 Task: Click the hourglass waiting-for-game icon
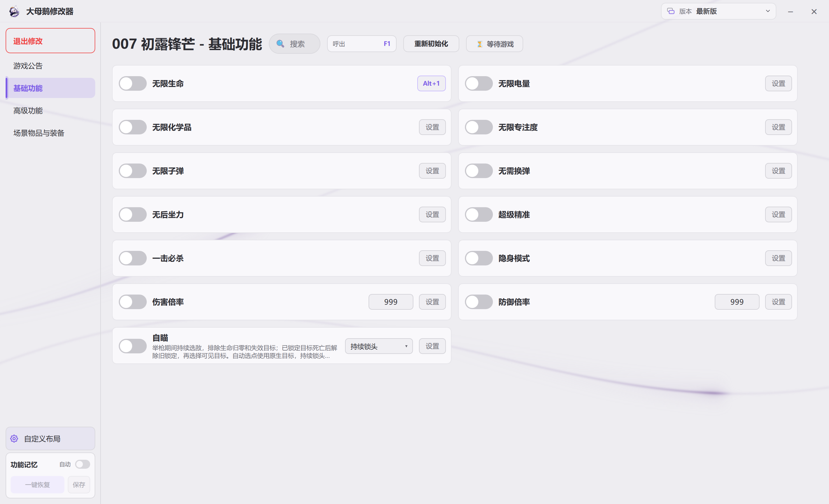point(480,44)
